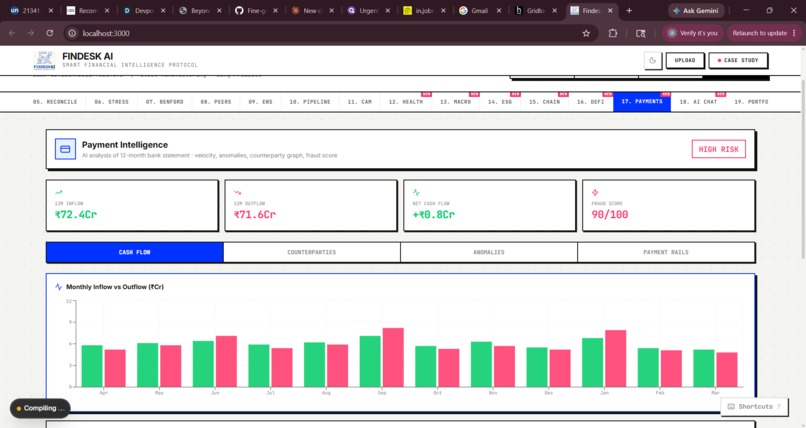
Task: Click the 90/100 fraud score value
Action: pyautogui.click(x=610, y=215)
